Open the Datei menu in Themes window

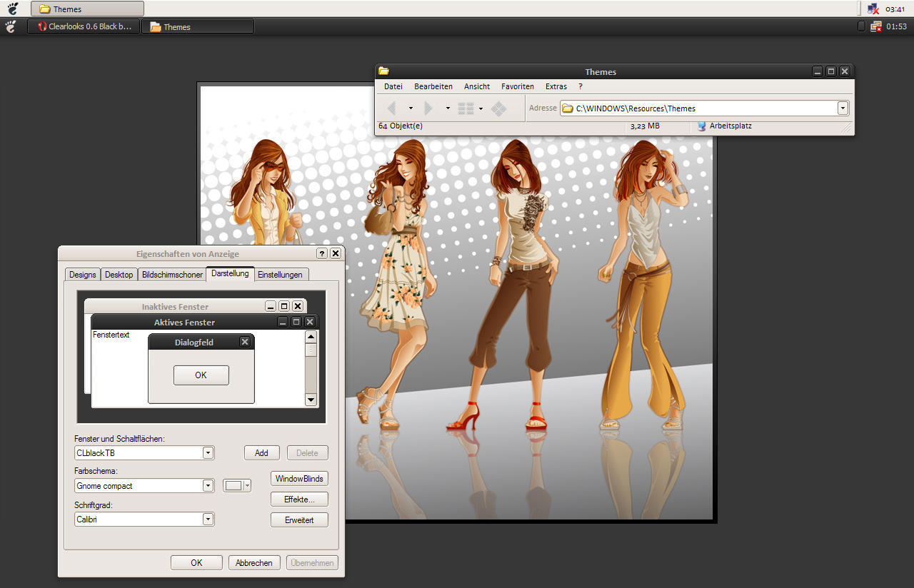(393, 86)
